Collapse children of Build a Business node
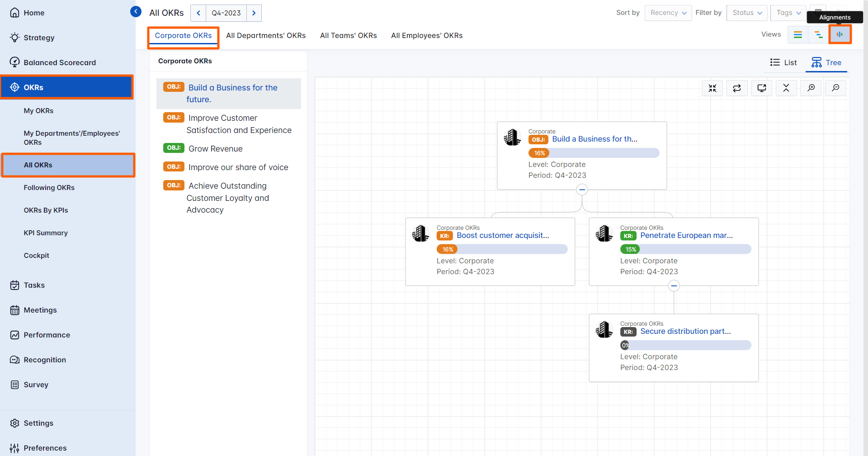The image size is (868, 456). pos(582,190)
